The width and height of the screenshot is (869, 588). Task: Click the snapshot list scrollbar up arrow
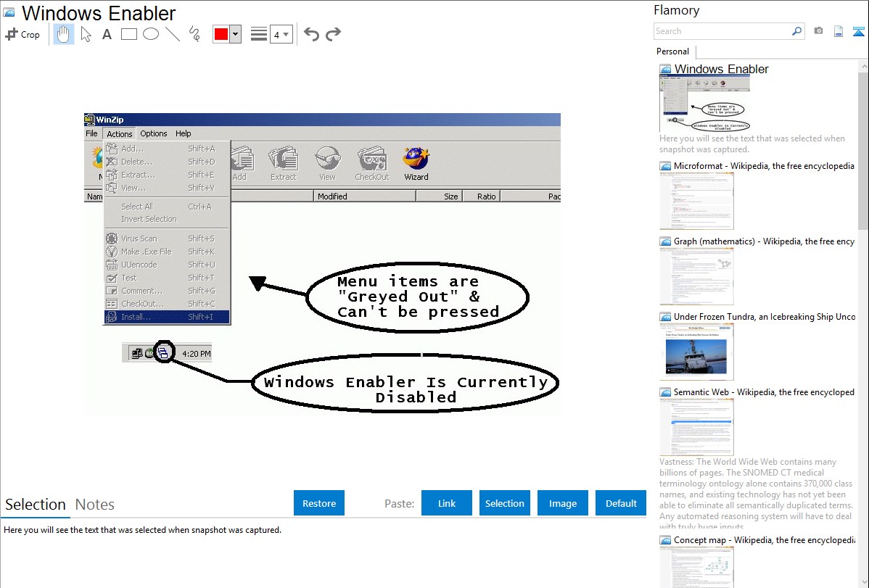click(x=864, y=66)
